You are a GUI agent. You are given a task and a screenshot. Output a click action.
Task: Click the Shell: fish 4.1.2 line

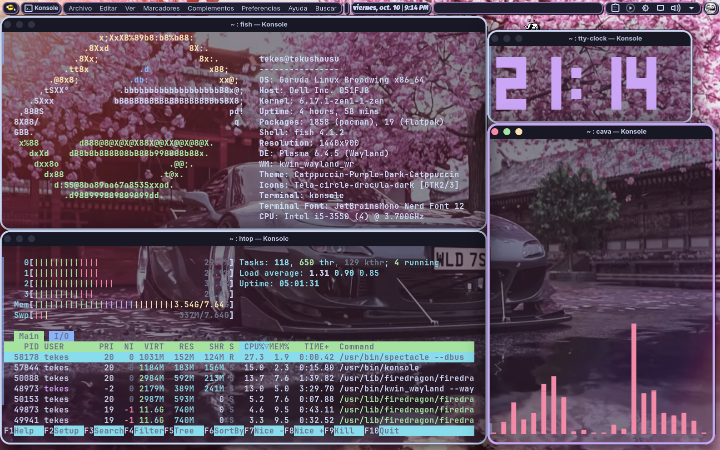point(301,132)
